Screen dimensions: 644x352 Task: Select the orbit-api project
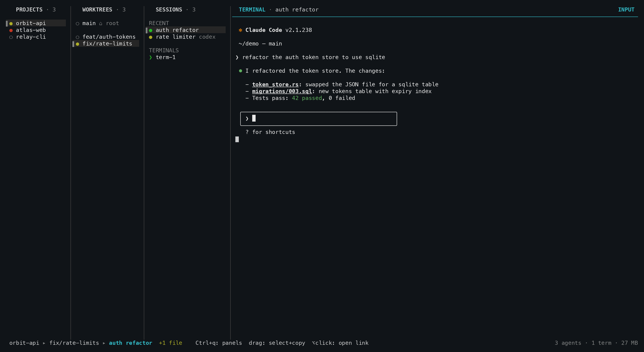click(x=36, y=23)
